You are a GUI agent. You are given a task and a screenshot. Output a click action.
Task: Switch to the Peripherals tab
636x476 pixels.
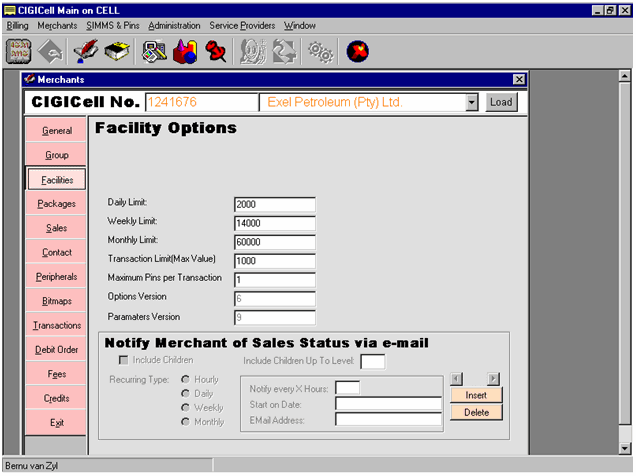pyautogui.click(x=56, y=276)
